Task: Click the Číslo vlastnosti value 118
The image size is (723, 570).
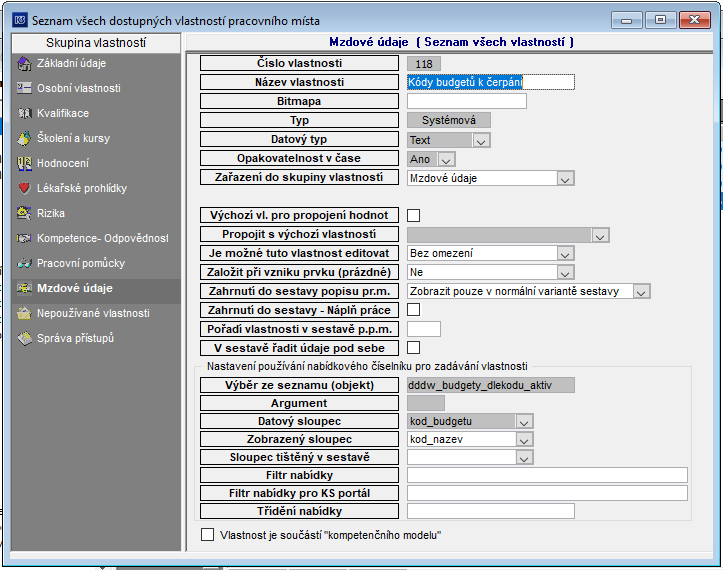Action: point(424,64)
